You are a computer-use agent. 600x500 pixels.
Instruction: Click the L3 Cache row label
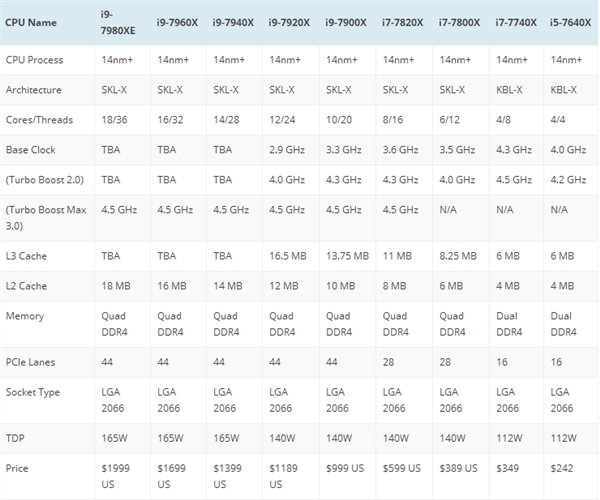point(27,256)
